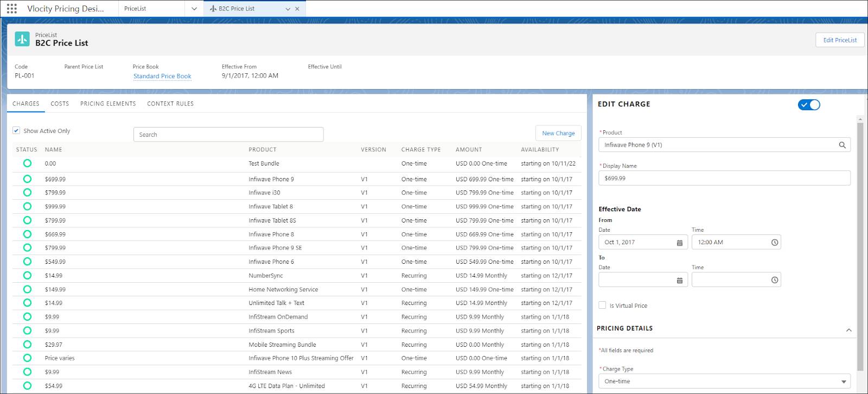The image size is (868, 394).
Task: Toggle the Edit Charge active switch
Action: point(809,105)
